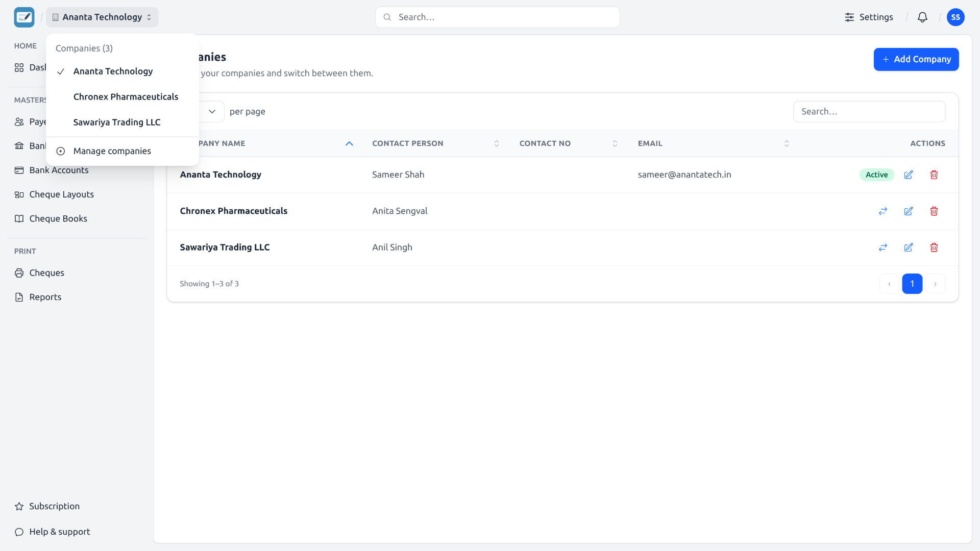
Task: Click the Subscription star icon
Action: click(19, 506)
